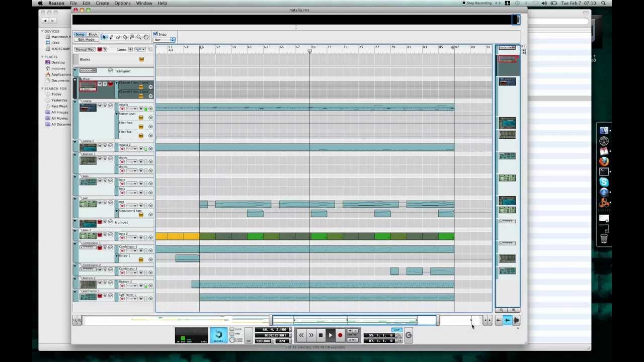The width and height of the screenshot is (644, 362).
Task: Open the Lanes automation dropdown
Action: pos(139,49)
